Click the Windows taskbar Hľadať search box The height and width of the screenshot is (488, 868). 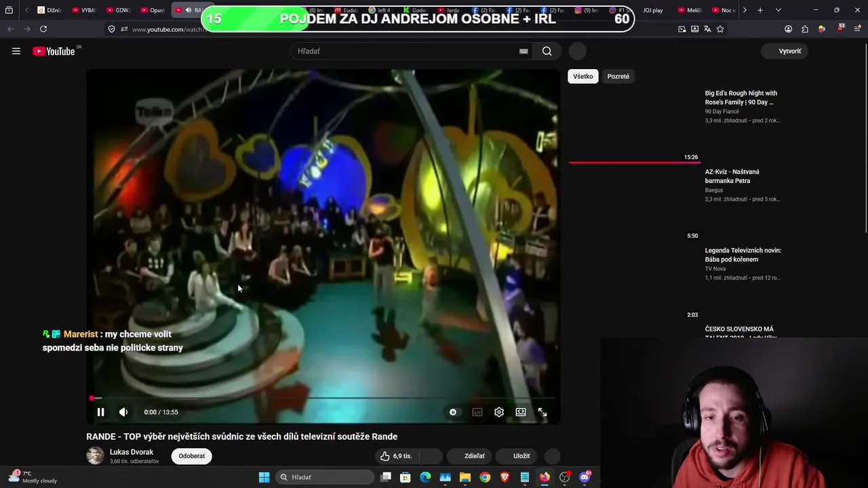click(326, 477)
